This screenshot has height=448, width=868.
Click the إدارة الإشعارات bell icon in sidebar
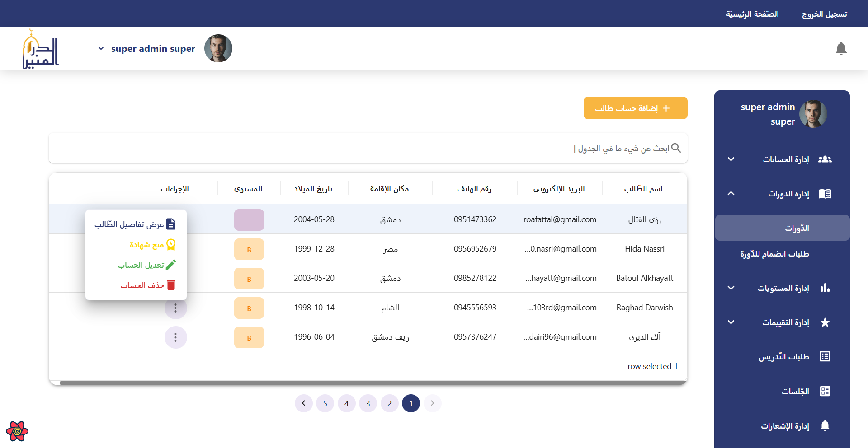point(825,425)
